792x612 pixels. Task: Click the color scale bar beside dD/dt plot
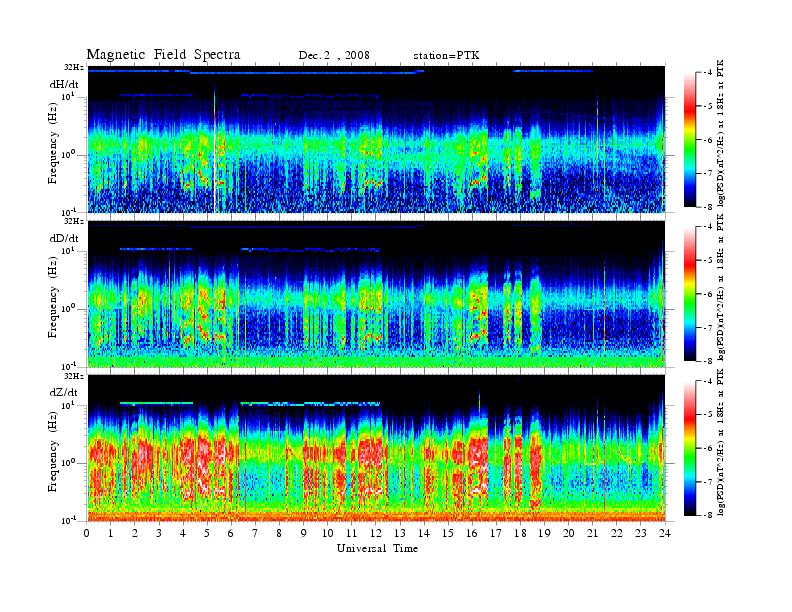tap(689, 293)
